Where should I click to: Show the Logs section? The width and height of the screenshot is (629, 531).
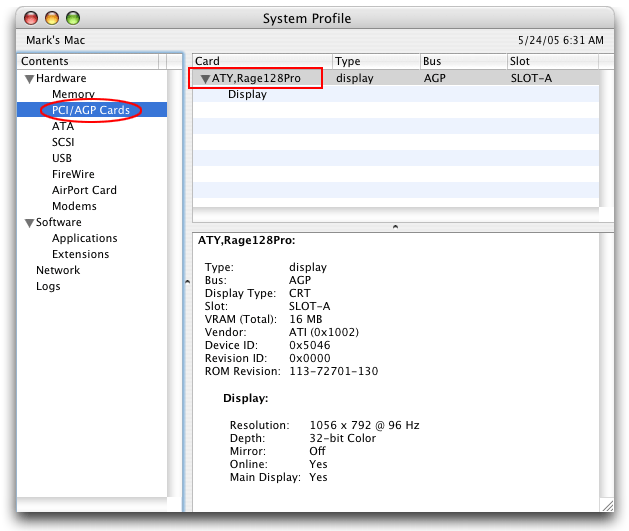pos(48,286)
